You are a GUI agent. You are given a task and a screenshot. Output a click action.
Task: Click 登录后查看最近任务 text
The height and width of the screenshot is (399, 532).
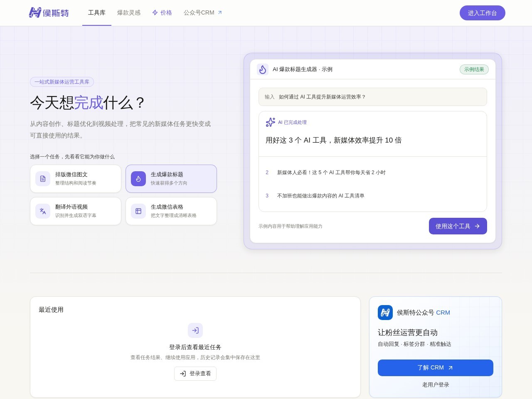(195, 347)
